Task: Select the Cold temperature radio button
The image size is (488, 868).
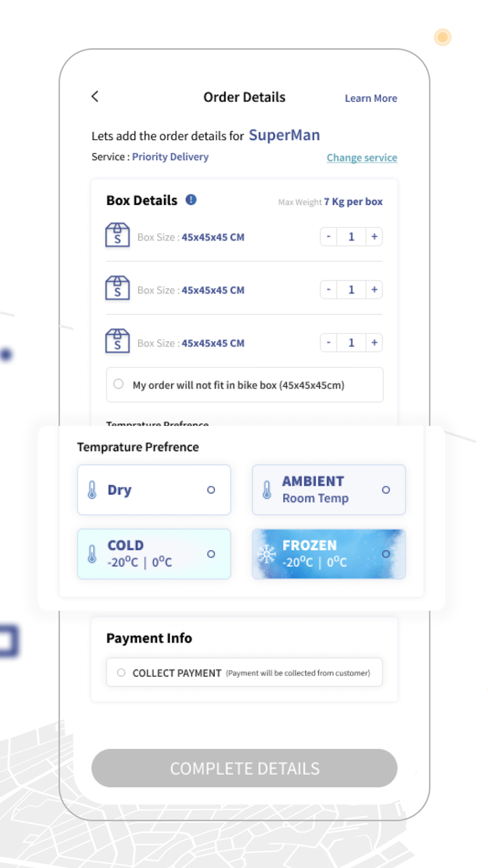Action: point(211,554)
